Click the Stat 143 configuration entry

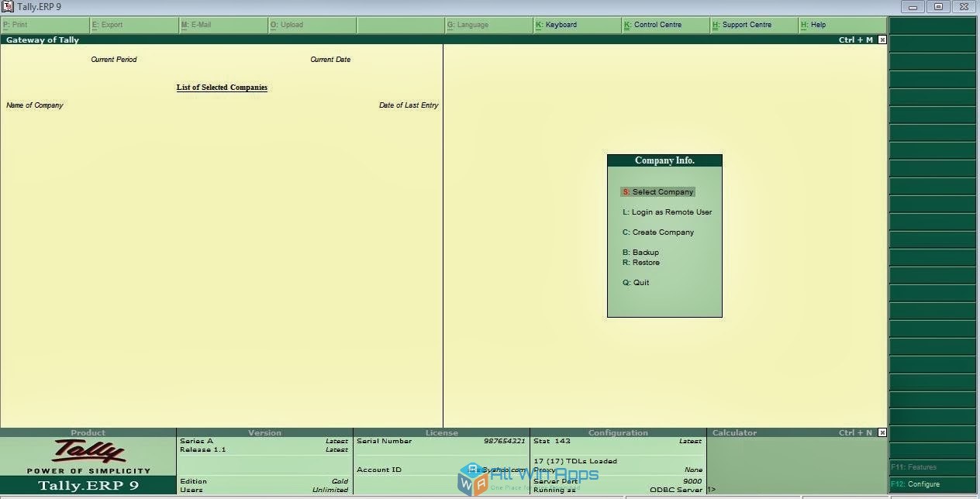552,441
